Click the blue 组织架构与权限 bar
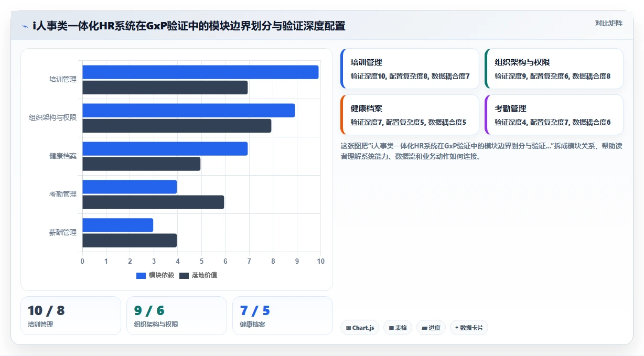 pyautogui.click(x=188, y=111)
